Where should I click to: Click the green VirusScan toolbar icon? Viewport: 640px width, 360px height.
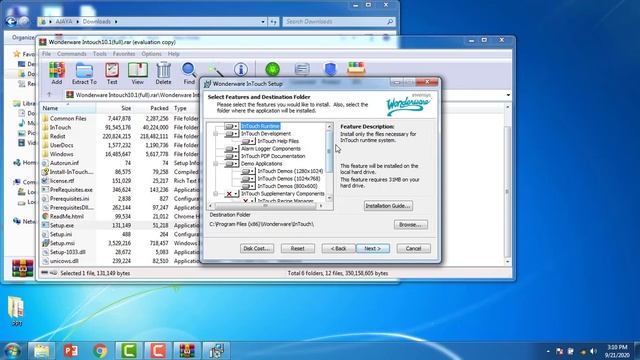273,69
